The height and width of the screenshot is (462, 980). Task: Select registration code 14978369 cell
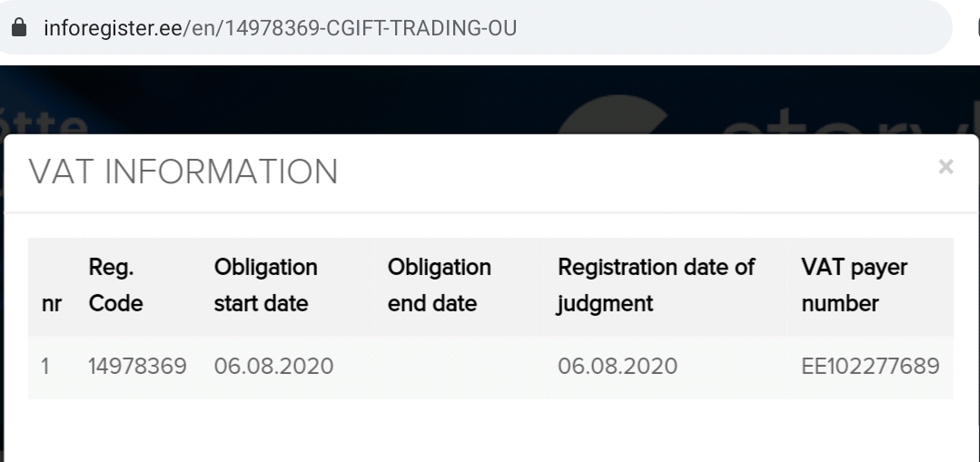pos(137,367)
